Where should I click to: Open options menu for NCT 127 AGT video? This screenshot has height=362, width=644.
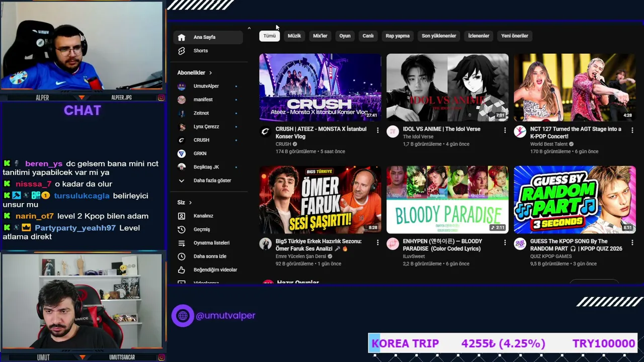(632, 130)
